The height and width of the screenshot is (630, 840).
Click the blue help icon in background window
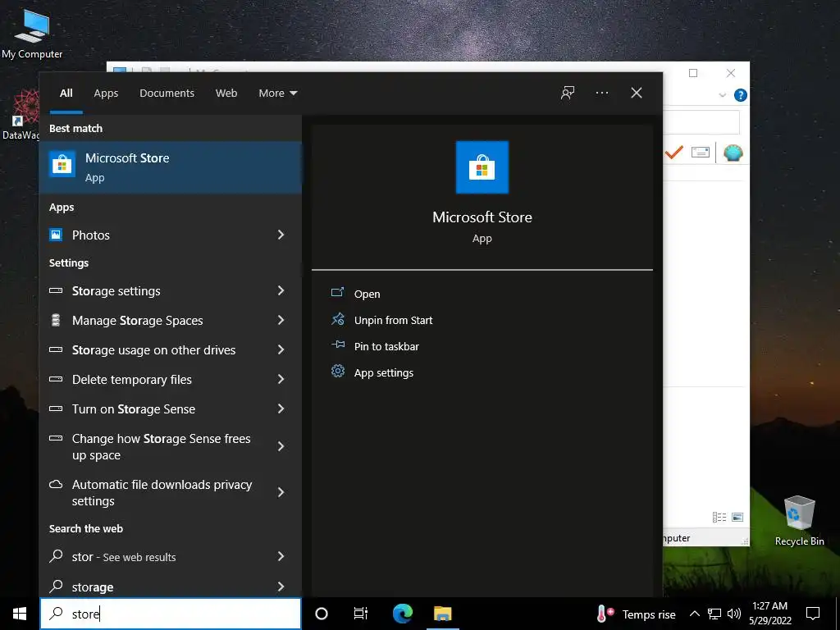[741, 95]
